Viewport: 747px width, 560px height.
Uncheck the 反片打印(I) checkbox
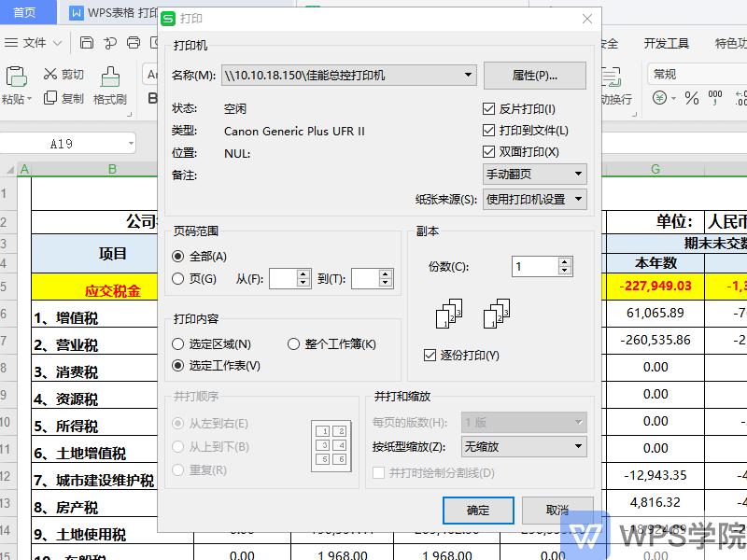[488, 108]
